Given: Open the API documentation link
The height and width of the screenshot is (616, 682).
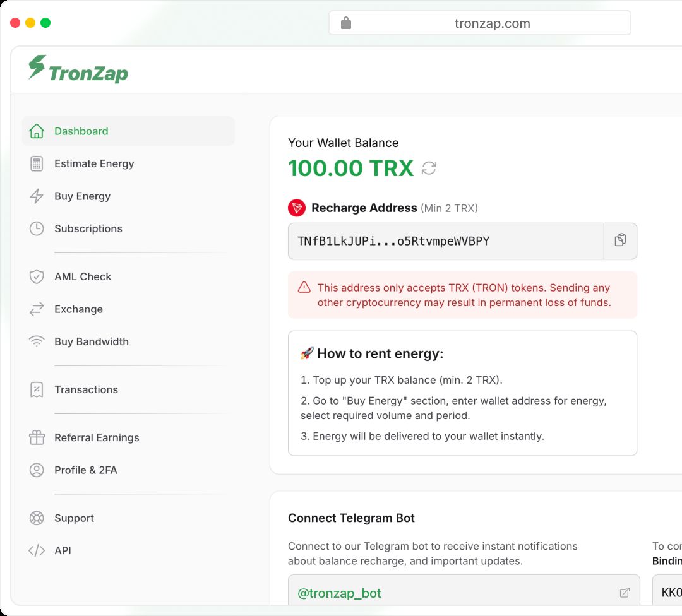Looking at the screenshot, I should [128, 550].
